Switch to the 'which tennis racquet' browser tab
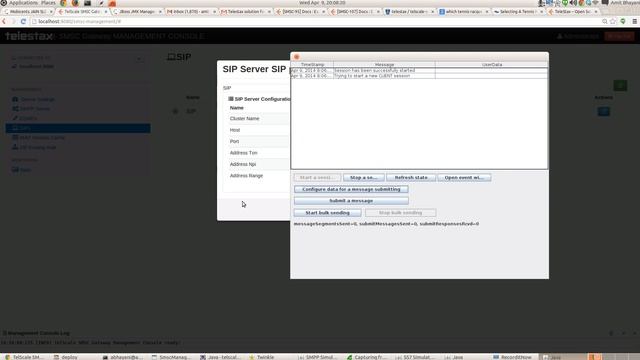This screenshot has width=640, height=360. 463,11
